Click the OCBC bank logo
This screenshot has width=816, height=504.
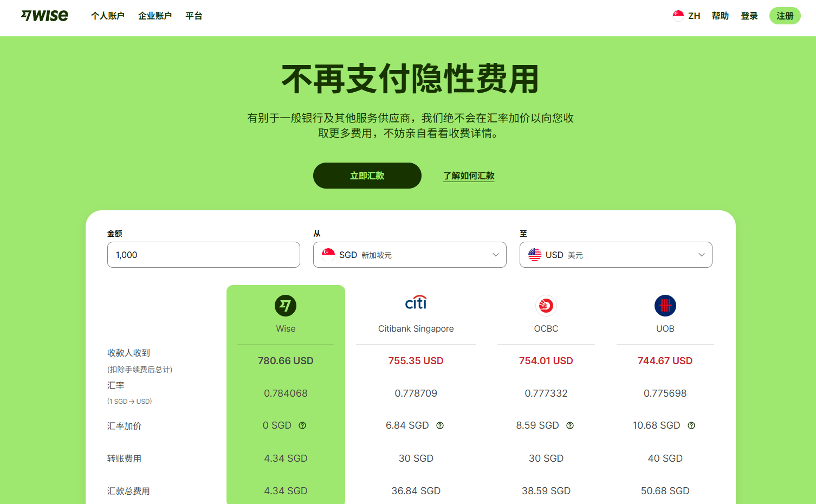click(546, 305)
